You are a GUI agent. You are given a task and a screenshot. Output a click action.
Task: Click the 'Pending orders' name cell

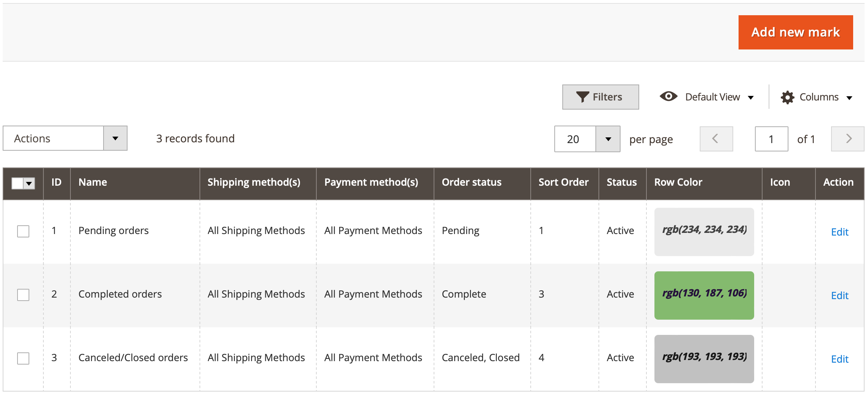click(x=135, y=231)
